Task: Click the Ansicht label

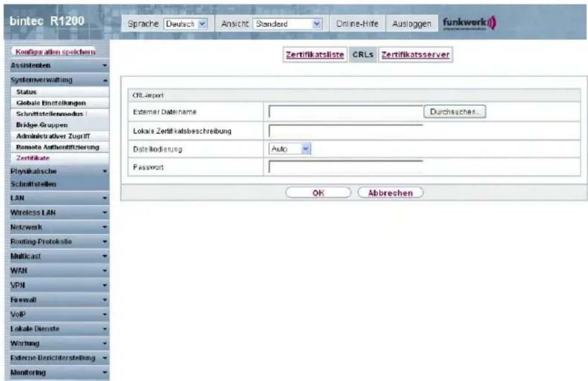Action: [x=235, y=24]
